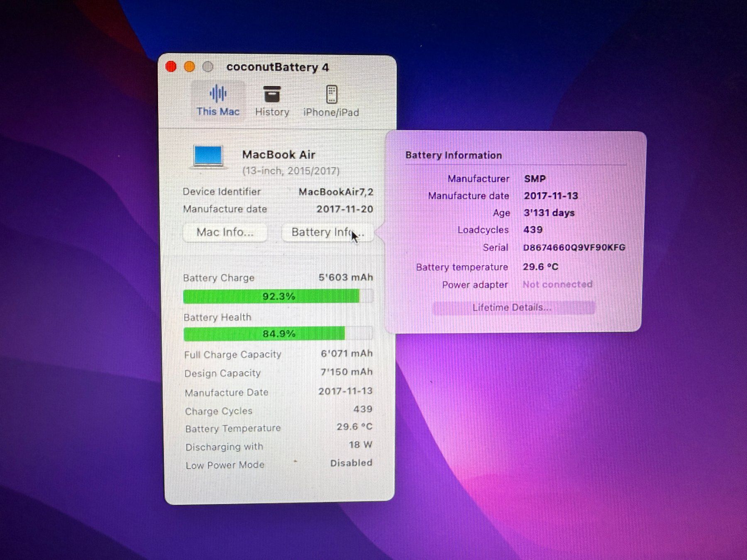
Task: Select the 2017-11-20 manufacture date value
Action: click(x=345, y=209)
